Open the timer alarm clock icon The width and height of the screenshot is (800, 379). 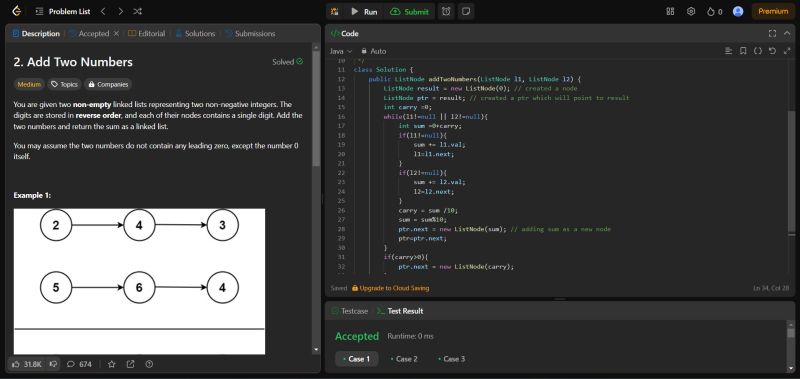[x=446, y=11]
